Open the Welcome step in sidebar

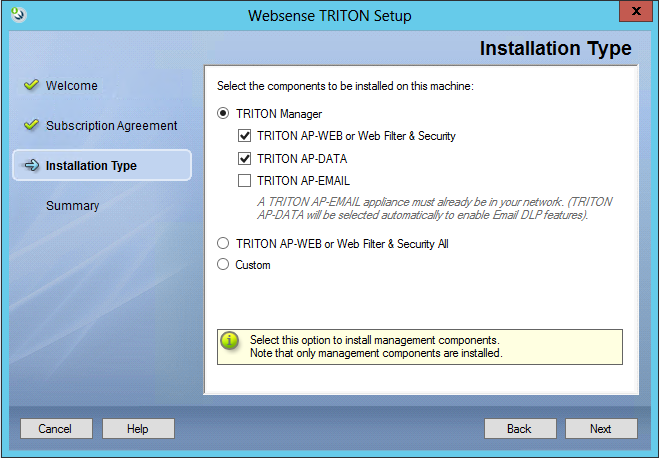71,85
